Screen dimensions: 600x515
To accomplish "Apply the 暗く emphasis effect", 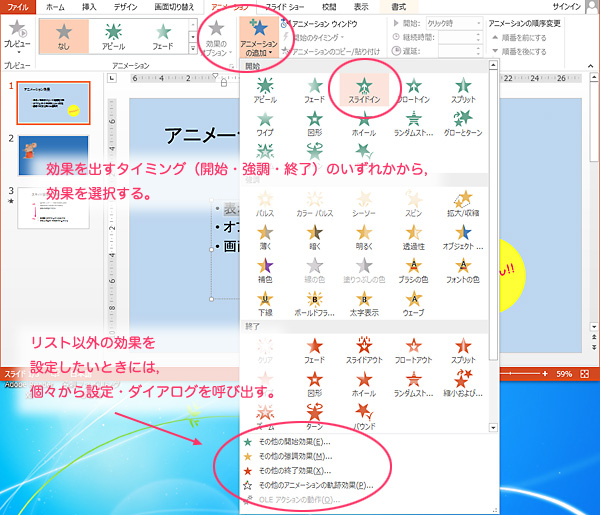I will [x=315, y=237].
